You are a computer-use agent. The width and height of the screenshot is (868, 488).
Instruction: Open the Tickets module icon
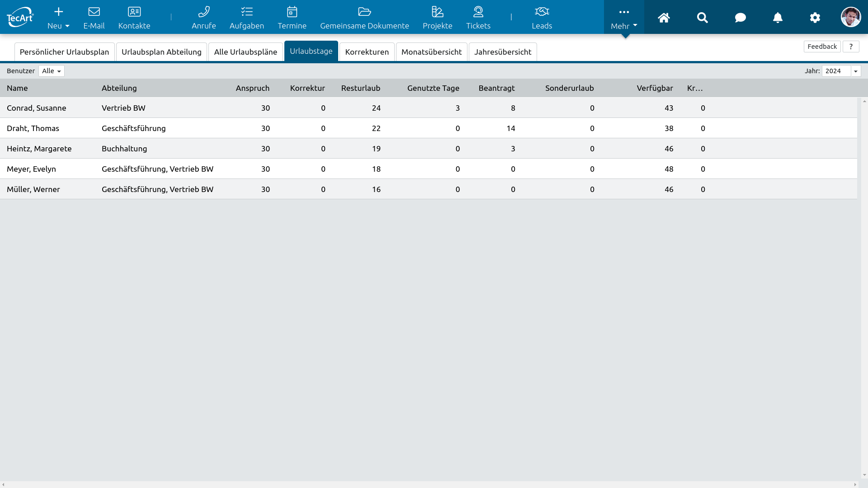coord(478,12)
